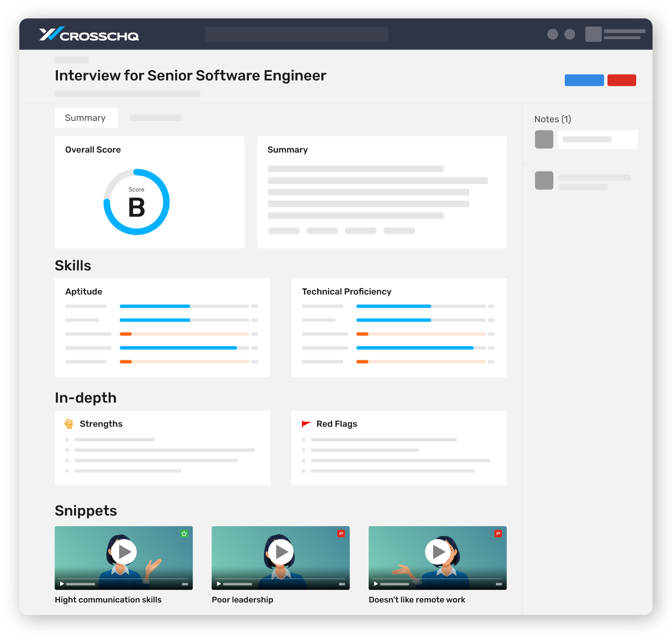Screen dimensions: 672x640
Task: Play the Poor leadership video snippet
Action: [281, 552]
